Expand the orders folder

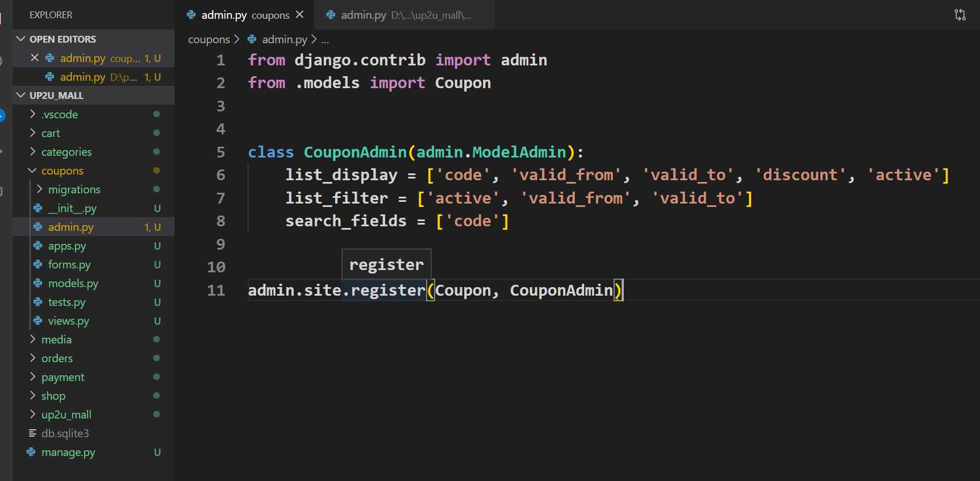click(x=94, y=358)
